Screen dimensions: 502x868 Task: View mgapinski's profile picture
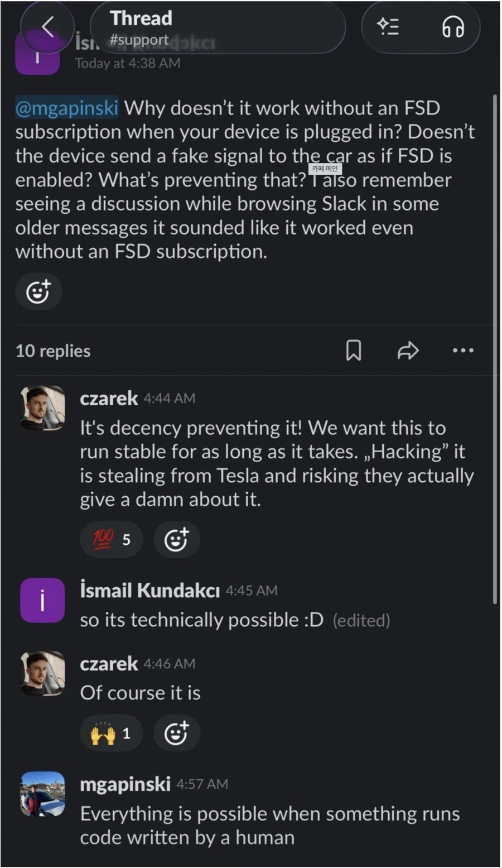[x=42, y=794]
